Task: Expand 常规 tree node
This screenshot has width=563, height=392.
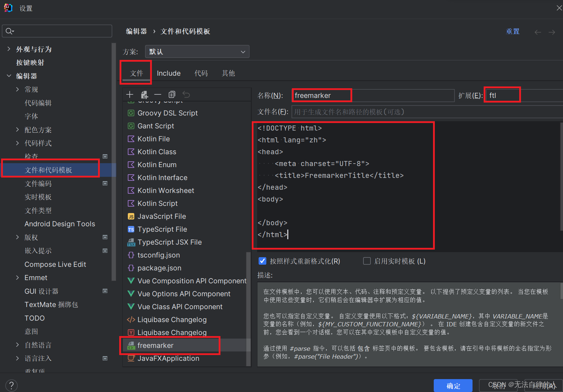Action: click(18, 89)
